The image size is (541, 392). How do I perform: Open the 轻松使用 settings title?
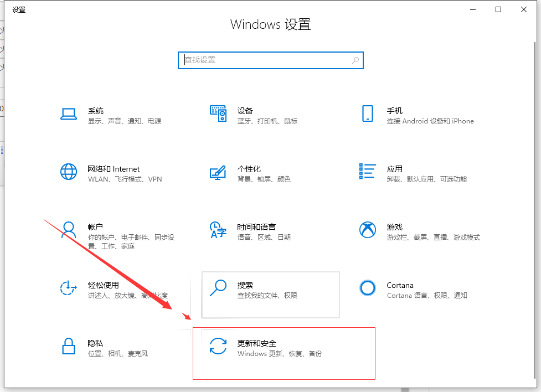pos(103,285)
